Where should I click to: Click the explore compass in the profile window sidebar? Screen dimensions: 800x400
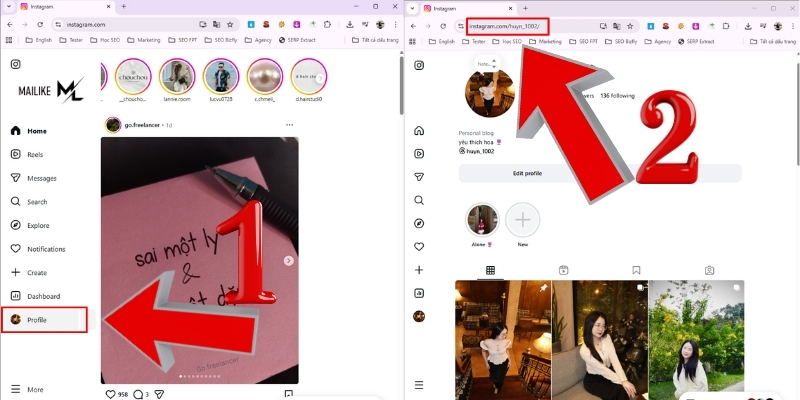pos(419,223)
